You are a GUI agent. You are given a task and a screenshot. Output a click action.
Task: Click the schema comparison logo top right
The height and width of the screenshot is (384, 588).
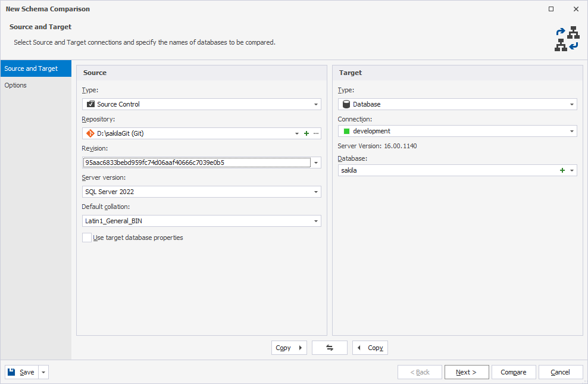pos(566,39)
